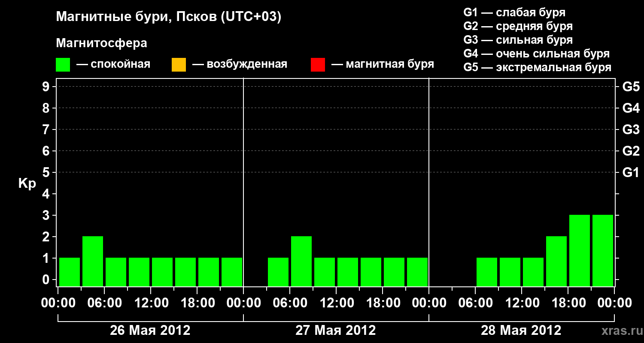The image size is (644, 343).
Task: Click the first Kp 3 bar at 18:00 on 28 May
Action: coord(580,250)
